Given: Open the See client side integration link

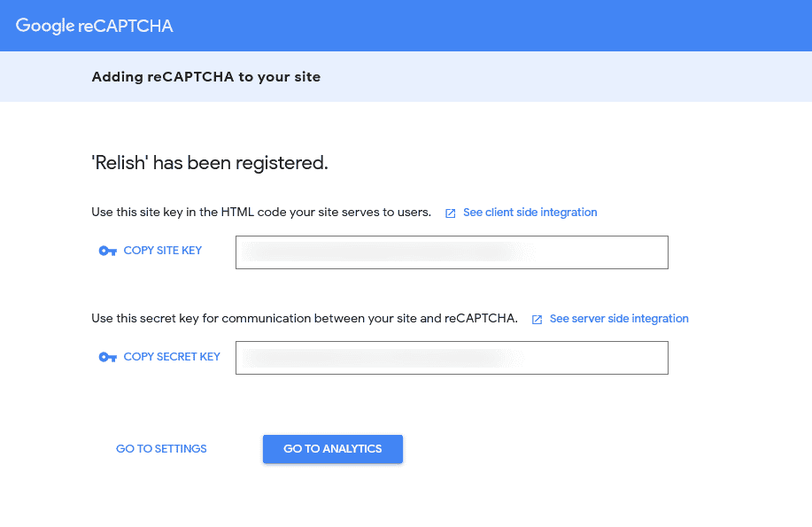Looking at the screenshot, I should [530, 213].
